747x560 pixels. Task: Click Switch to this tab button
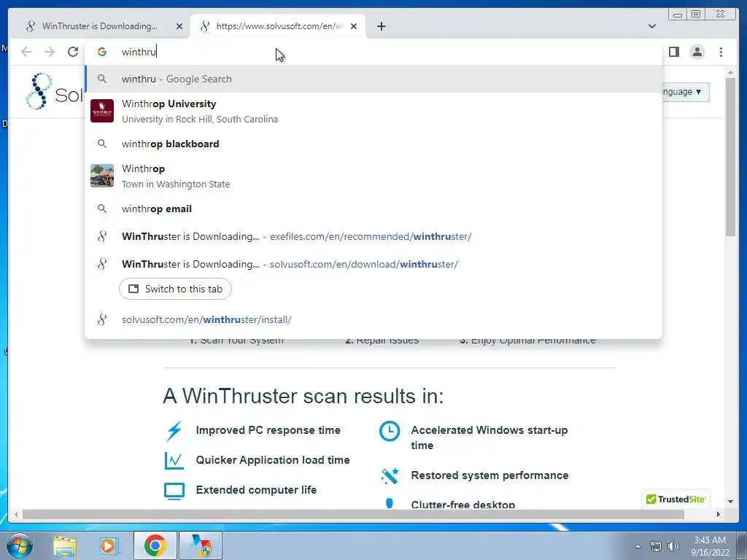click(175, 289)
